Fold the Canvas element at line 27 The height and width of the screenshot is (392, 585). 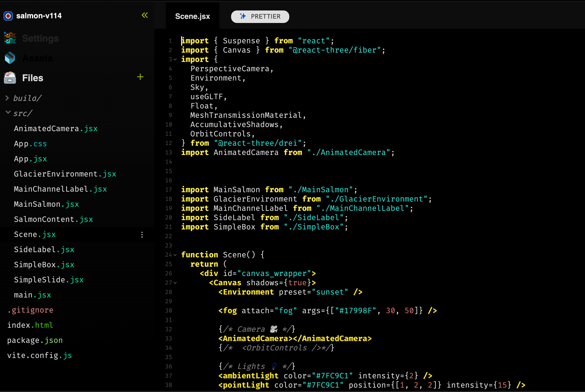point(175,283)
